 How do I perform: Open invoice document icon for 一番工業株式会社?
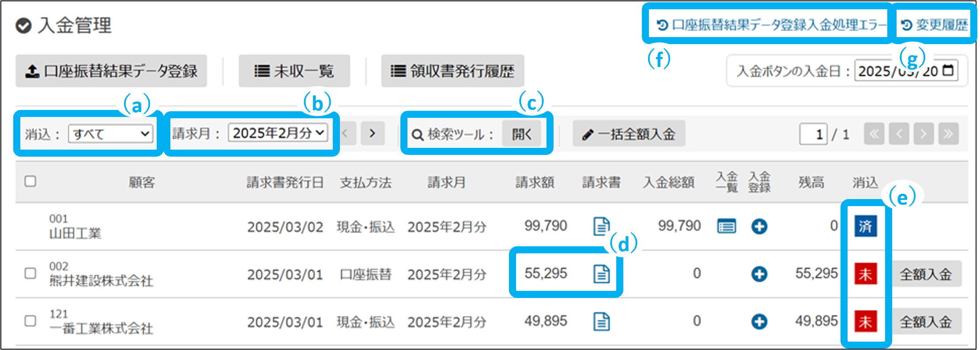601,322
